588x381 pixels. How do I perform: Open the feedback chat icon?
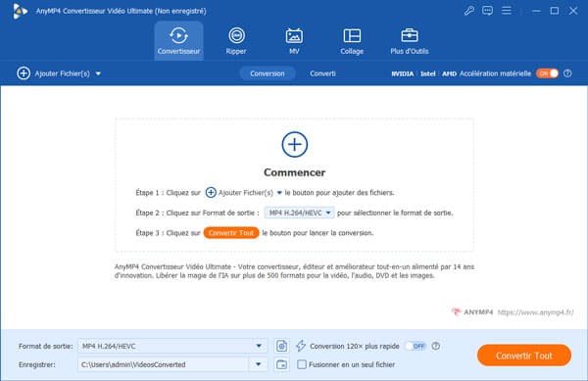point(487,11)
